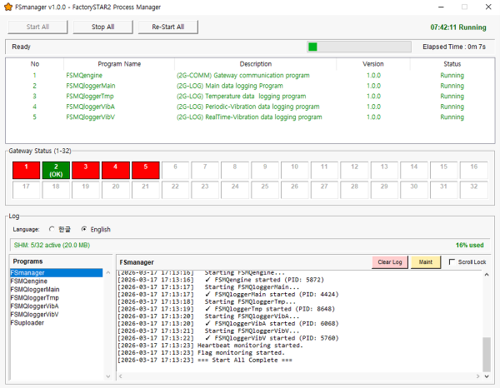Select FSMQengine row in program table
500x388 pixels.
pos(250,75)
